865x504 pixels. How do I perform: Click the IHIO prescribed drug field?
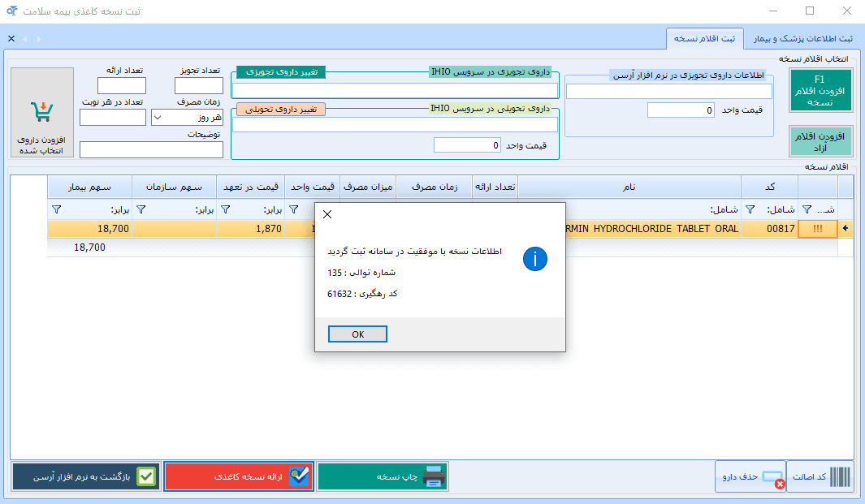tap(395, 90)
